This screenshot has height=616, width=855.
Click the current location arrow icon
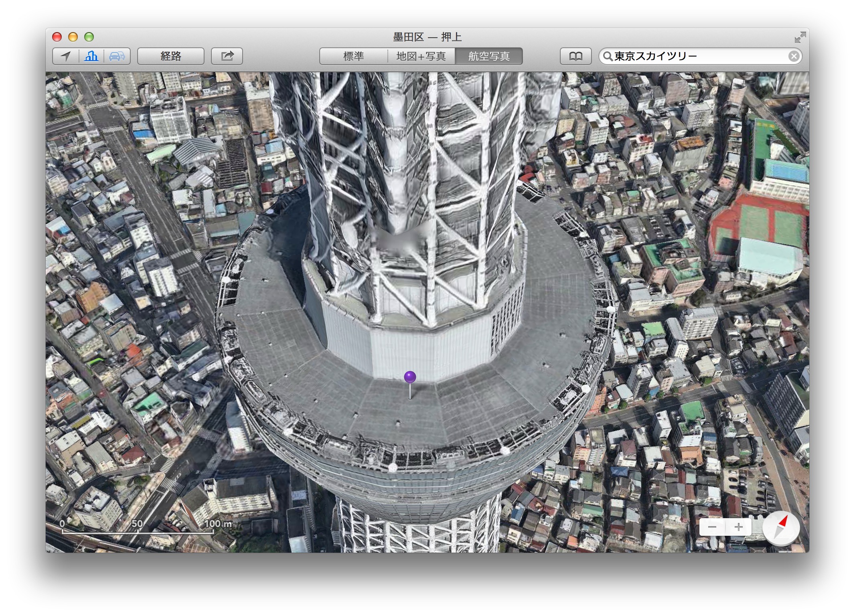pyautogui.click(x=66, y=56)
